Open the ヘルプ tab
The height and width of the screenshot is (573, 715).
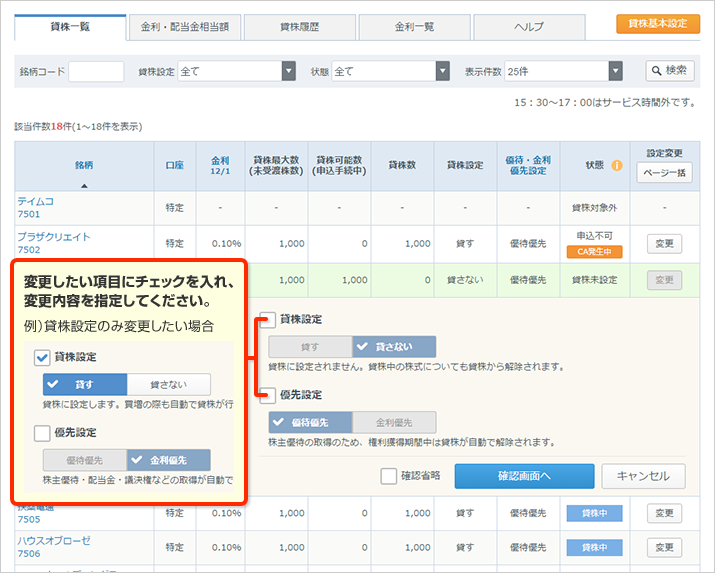530,27
